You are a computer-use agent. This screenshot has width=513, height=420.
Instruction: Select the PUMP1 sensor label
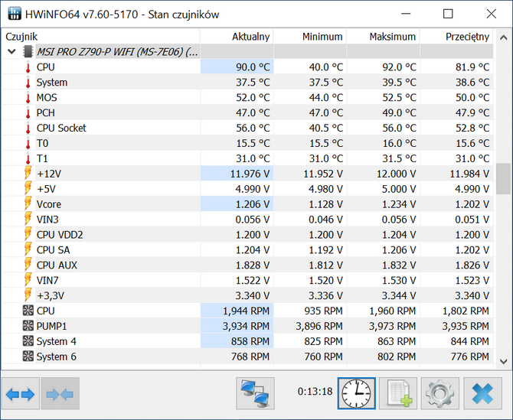(x=52, y=326)
